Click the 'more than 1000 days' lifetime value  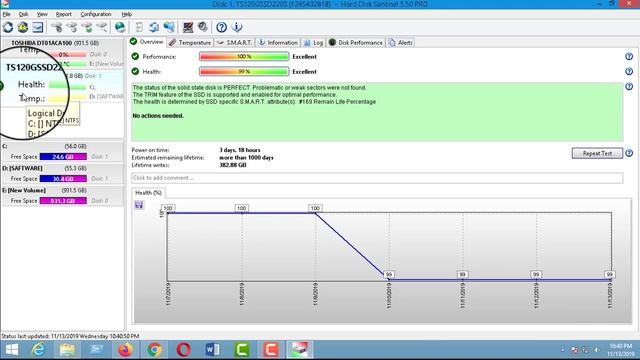[246, 158]
